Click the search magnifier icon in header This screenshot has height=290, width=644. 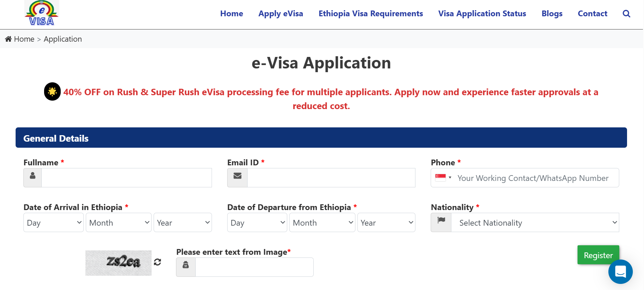point(626,14)
